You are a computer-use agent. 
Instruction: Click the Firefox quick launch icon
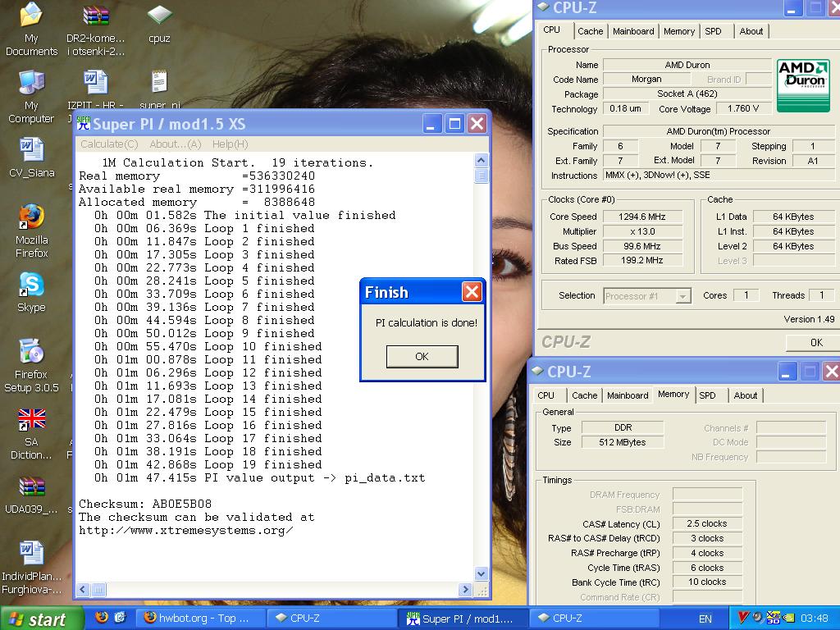click(101, 618)
